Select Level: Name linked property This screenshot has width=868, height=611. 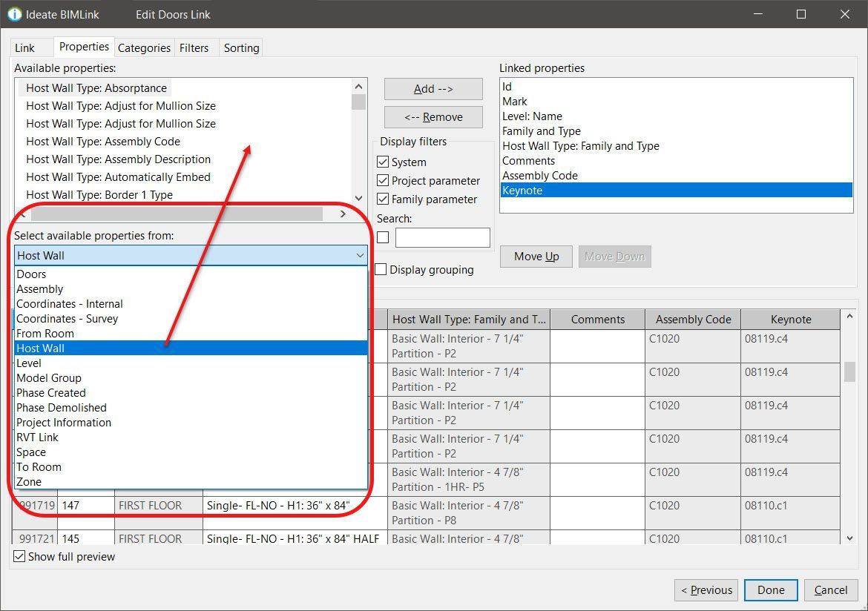(676, 116)
